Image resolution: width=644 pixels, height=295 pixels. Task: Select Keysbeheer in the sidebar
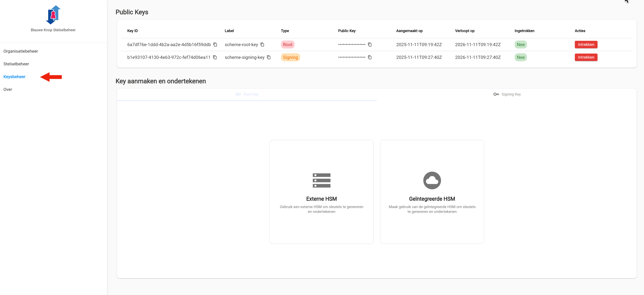click(x=14, y=77)
